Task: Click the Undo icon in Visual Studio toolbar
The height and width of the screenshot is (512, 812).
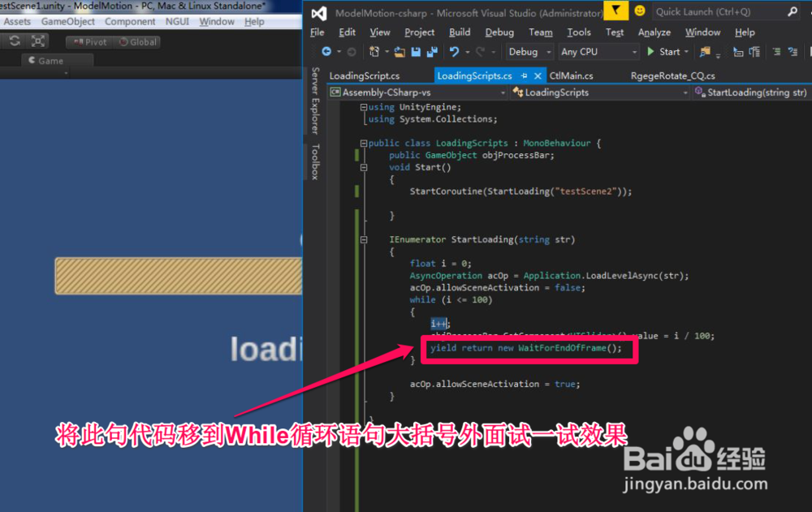Action: point(455,51)
